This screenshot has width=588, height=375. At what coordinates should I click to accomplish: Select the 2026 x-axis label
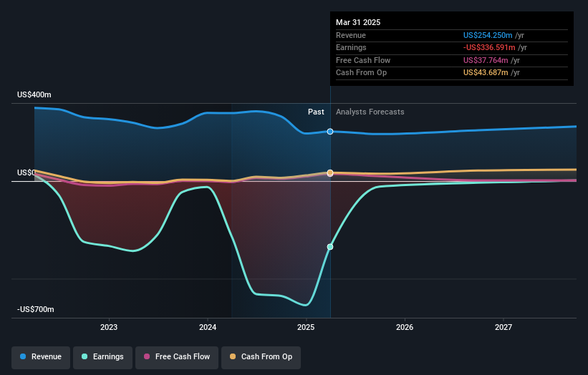[405, 327]
